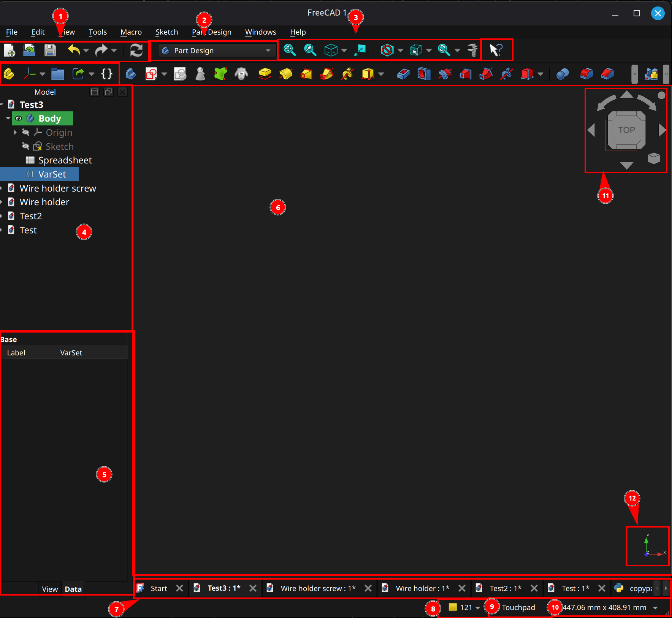The height and width of the screenshot is (618, 672).
Task: Redo the last undone action
Action: tap(101, 50)
